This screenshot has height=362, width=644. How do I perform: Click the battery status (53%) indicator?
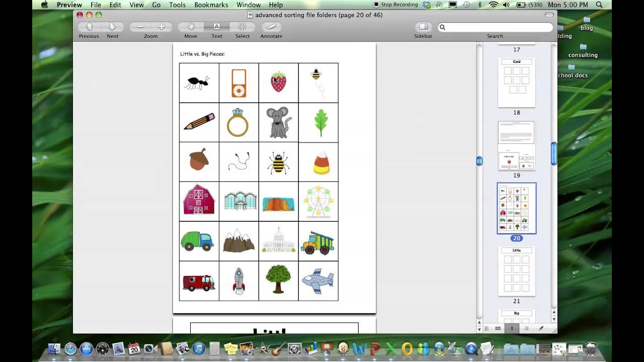tap(528, 5)
